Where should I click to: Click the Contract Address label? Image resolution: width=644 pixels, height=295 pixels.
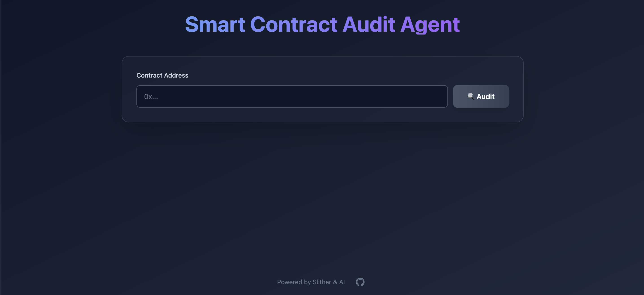pyautogui.click(x=162, y=76)
